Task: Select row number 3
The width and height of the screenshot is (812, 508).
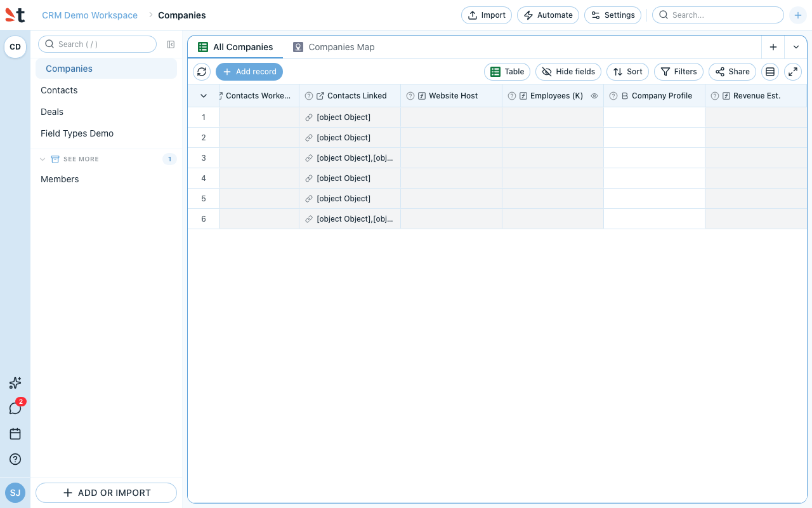Action: pyautogui.click(x=204, y=158)
